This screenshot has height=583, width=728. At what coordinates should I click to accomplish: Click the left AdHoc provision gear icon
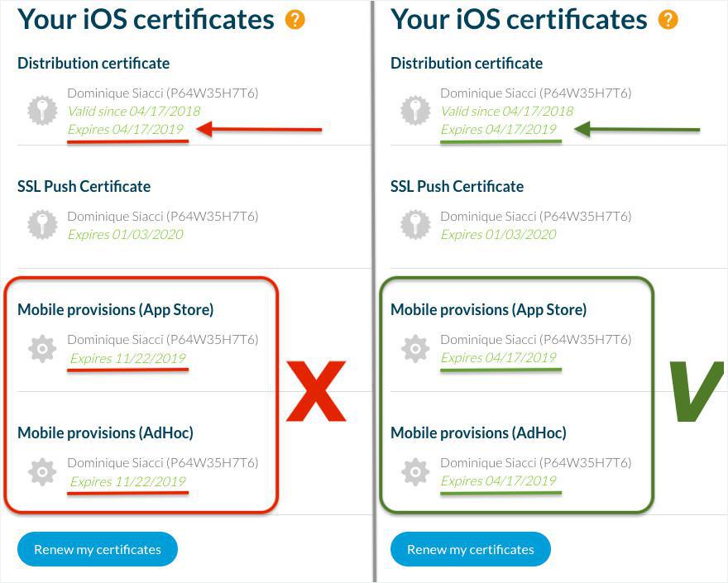click(42, 471)
